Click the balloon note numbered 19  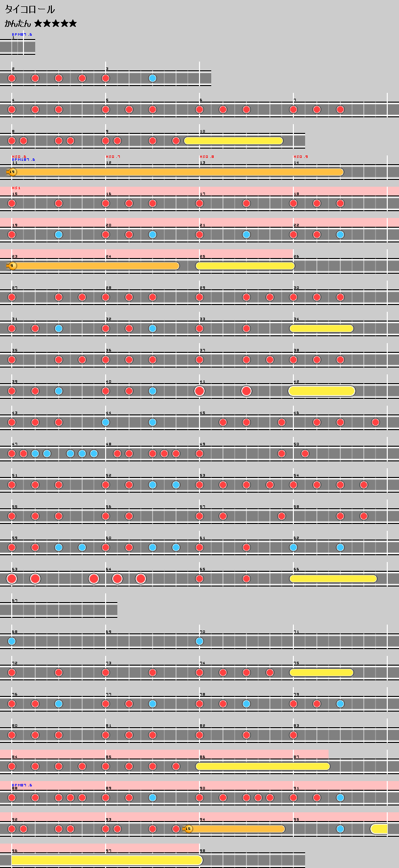12,172
